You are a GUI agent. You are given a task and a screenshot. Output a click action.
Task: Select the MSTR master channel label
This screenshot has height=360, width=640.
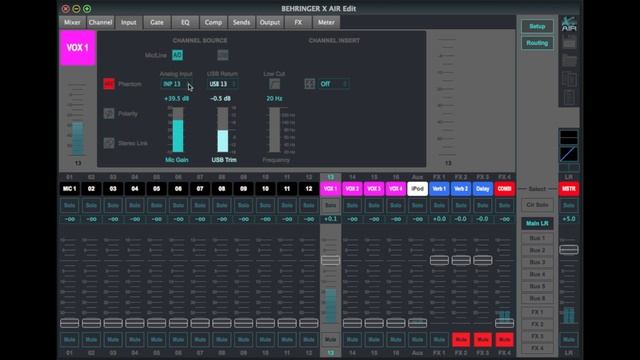coord(569,189)
